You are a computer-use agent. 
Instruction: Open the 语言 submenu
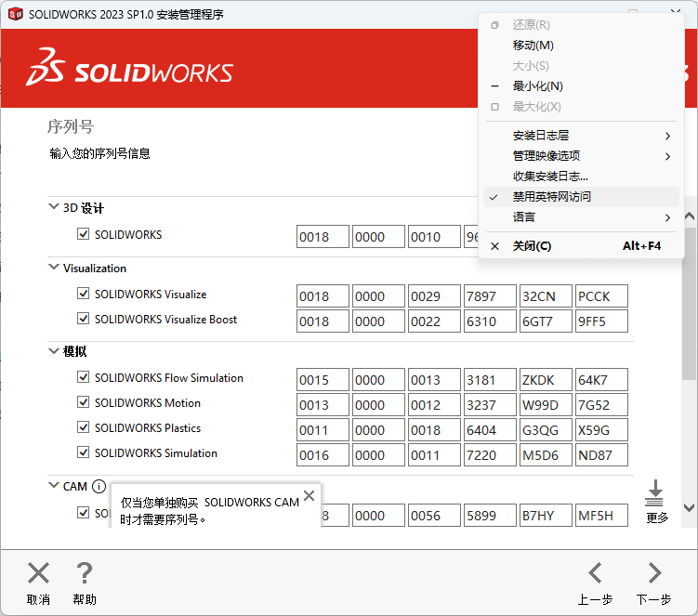(x=581, y=217)
